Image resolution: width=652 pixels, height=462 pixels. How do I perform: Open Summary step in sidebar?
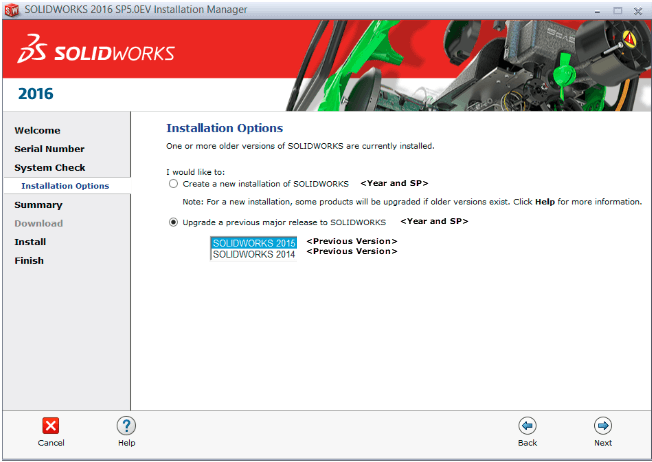point(38,205)
